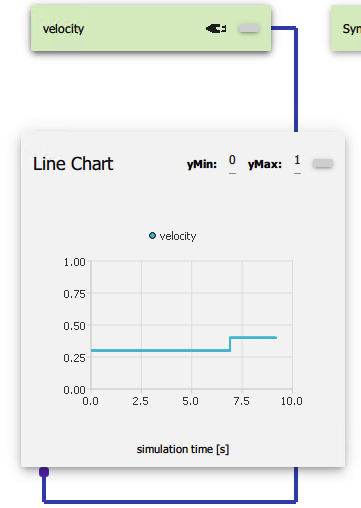Select the horizontal wire beneath the Line Chart

pos(170,501)
